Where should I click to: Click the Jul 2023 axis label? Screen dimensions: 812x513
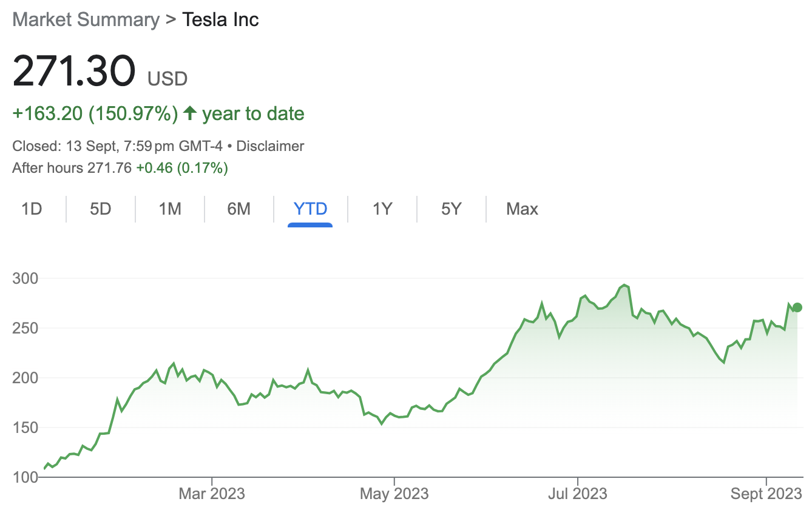pyautogui.click(x=578, y=494)
